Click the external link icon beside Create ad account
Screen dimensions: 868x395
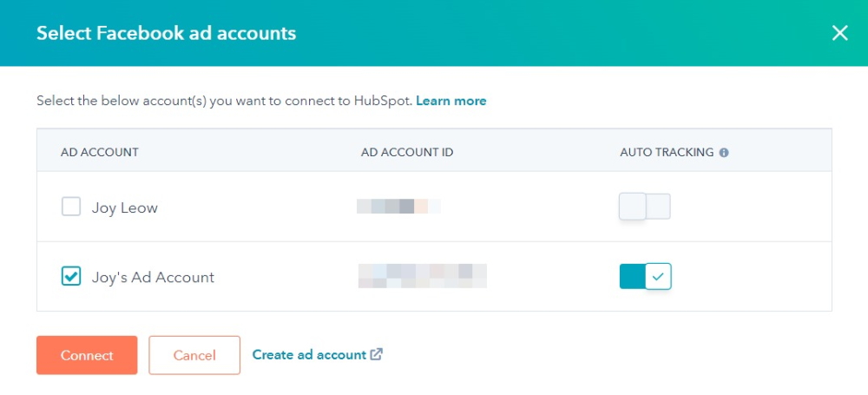click(377, 354)
